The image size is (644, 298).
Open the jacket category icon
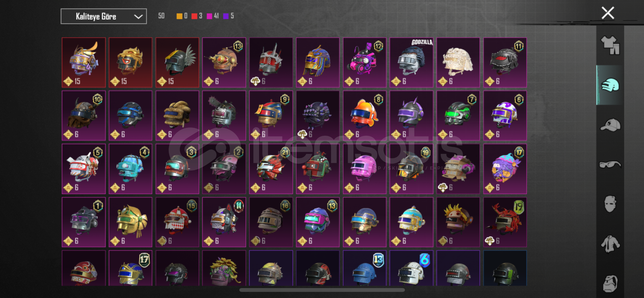[610, 244]
